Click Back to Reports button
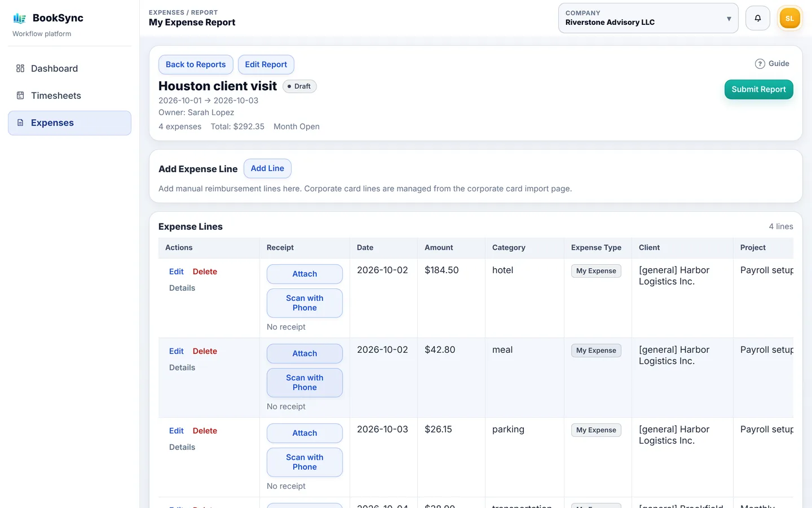 pyautogui.click(x=196, y=64)
